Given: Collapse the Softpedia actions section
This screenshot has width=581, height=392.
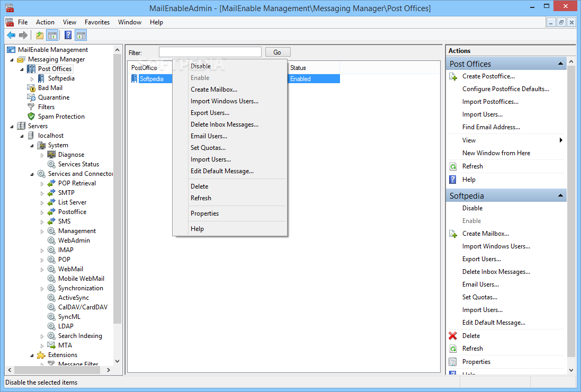Looking at the screenshot, I should coord(561,195).
